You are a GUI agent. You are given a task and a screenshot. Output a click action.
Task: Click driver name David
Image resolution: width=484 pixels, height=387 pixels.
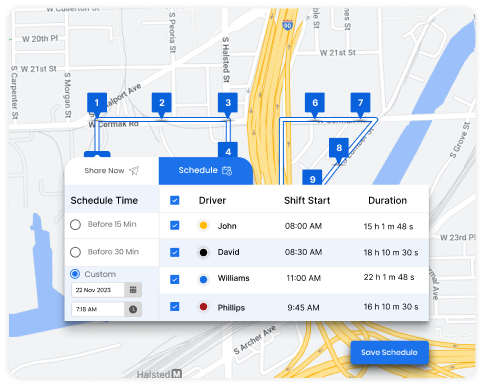pyautogui.click(x=228, y=252)
